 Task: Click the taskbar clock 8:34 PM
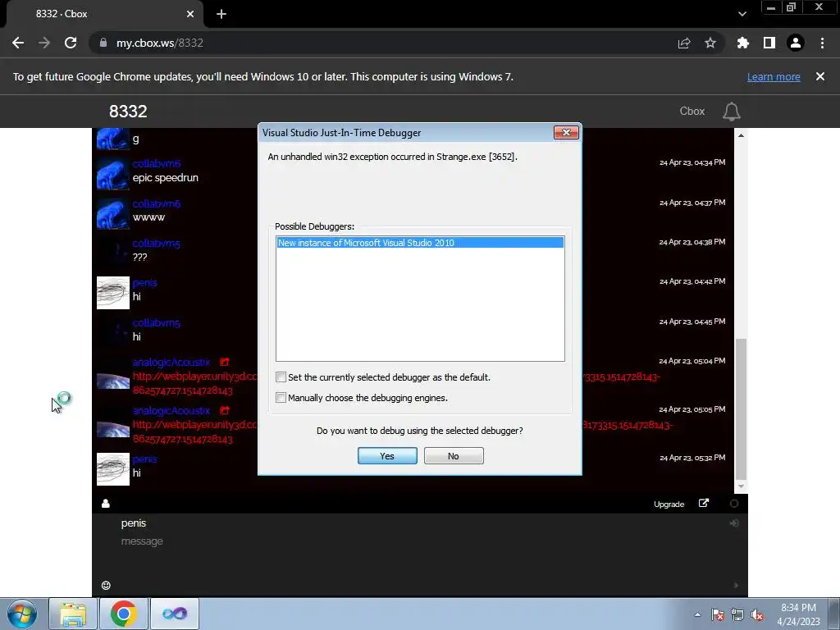click(x=798, y=614)
